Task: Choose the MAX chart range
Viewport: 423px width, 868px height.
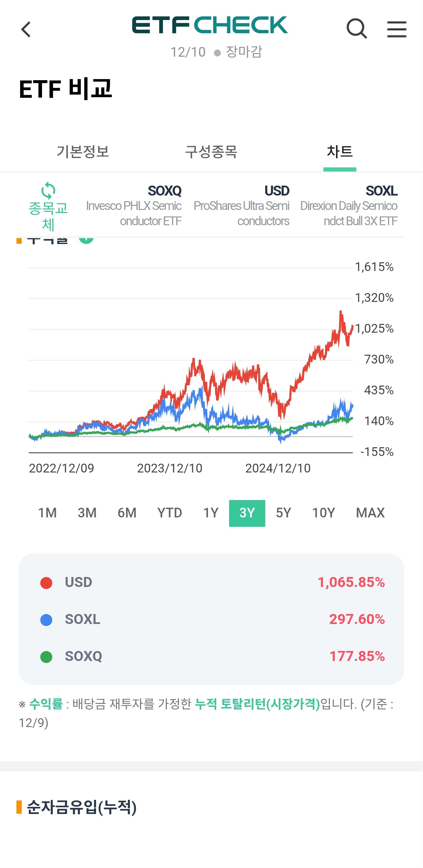Action: pos(370,513)
